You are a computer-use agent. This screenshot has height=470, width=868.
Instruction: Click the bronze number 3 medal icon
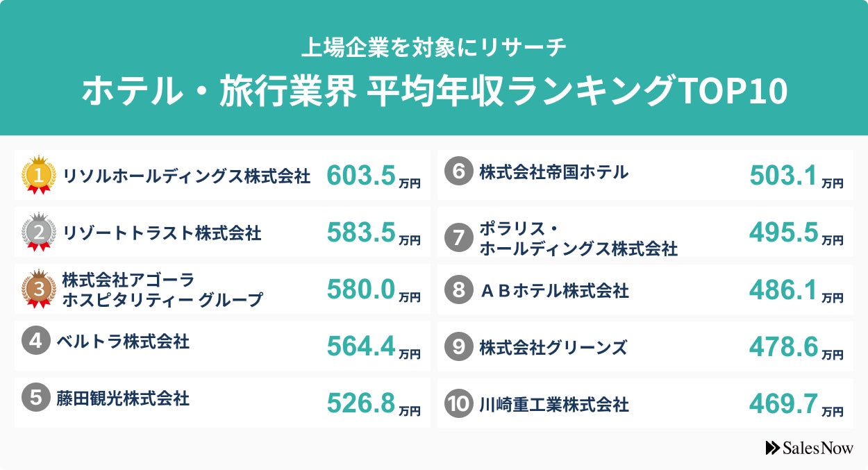pos(39,288)
